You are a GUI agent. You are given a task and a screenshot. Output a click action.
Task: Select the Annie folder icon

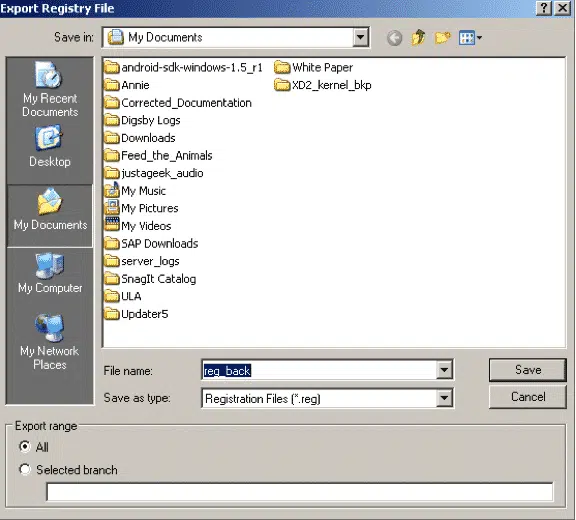[x=112, y=85]
